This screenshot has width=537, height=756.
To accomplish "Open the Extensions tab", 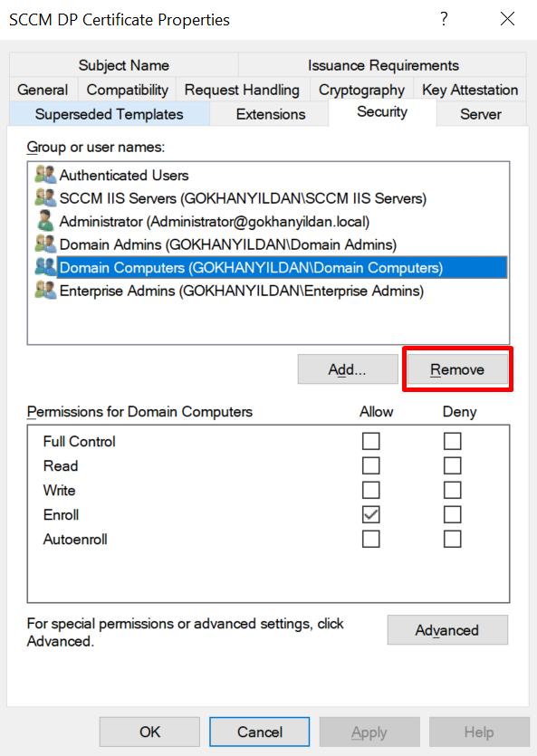I will click(x=271, y=114).
